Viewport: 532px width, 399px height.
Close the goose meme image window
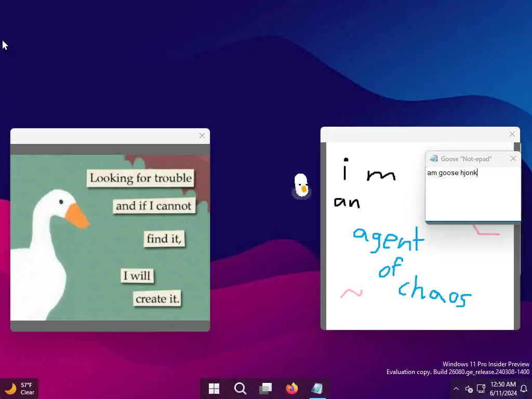(202, 136)
